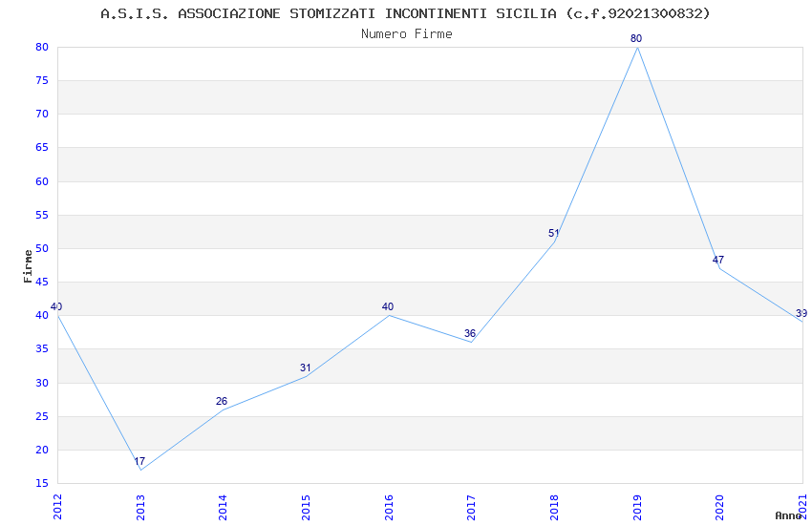Select the 2020 year label
This screenshot has width=812, height=525.
719,507
